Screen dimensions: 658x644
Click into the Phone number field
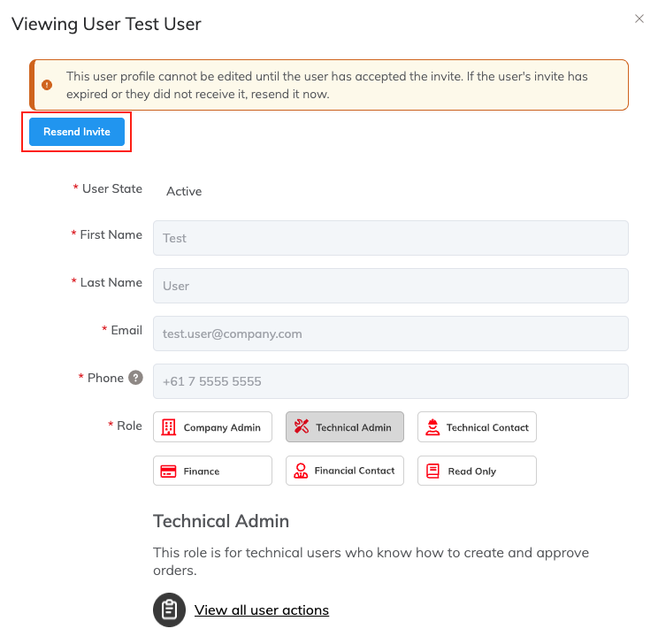390,381
